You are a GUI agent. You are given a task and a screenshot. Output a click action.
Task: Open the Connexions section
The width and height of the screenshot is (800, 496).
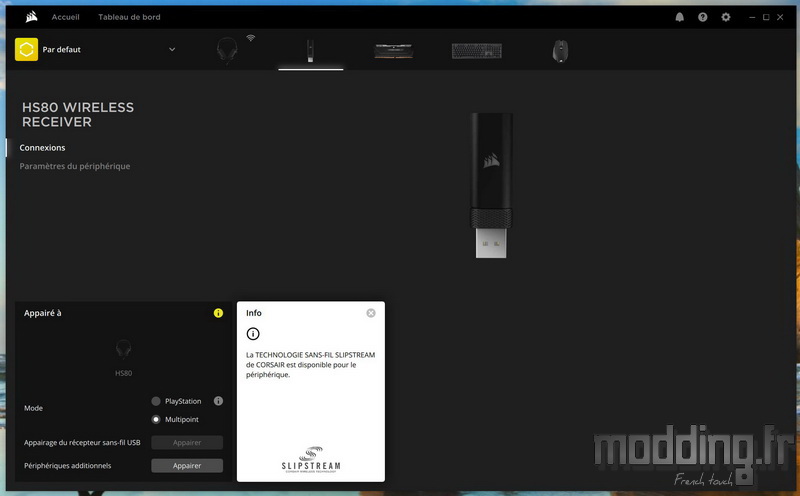pyautogui.click(x=42, y=147)
